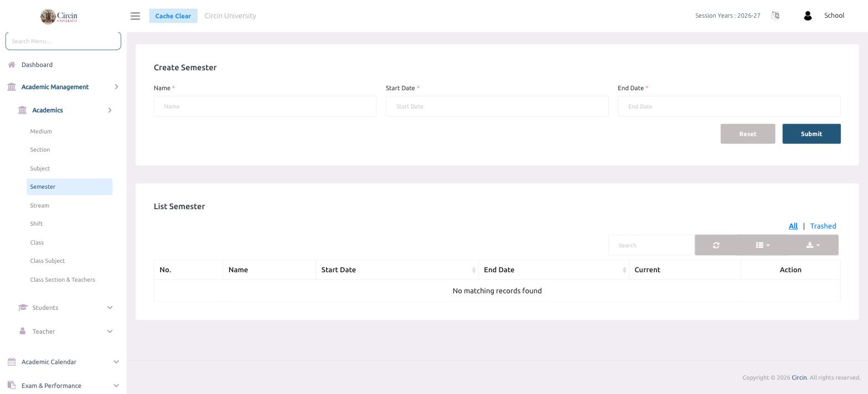Click the Name column header
Viewport: 868px width, 394px height.
point(269,270)
